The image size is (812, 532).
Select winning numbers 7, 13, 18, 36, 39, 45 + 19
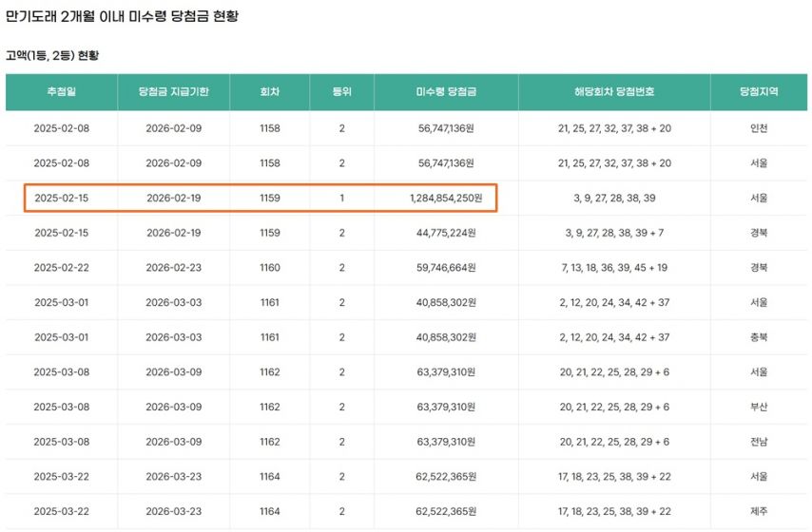point(614,268)
